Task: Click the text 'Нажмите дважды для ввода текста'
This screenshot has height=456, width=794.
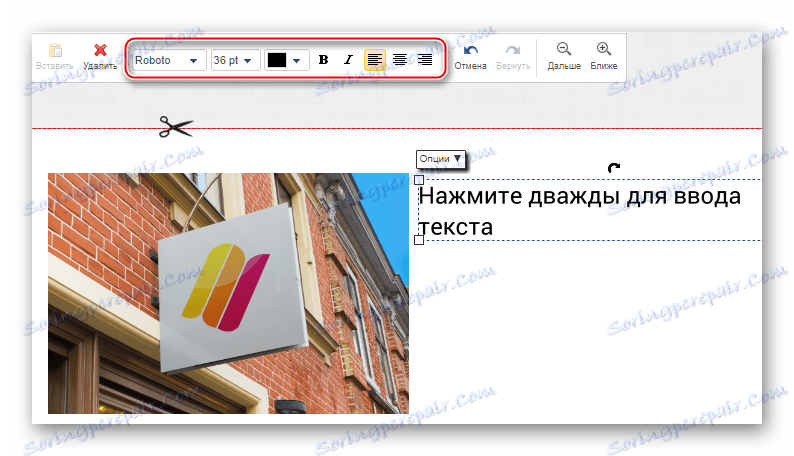Action: 580,211
